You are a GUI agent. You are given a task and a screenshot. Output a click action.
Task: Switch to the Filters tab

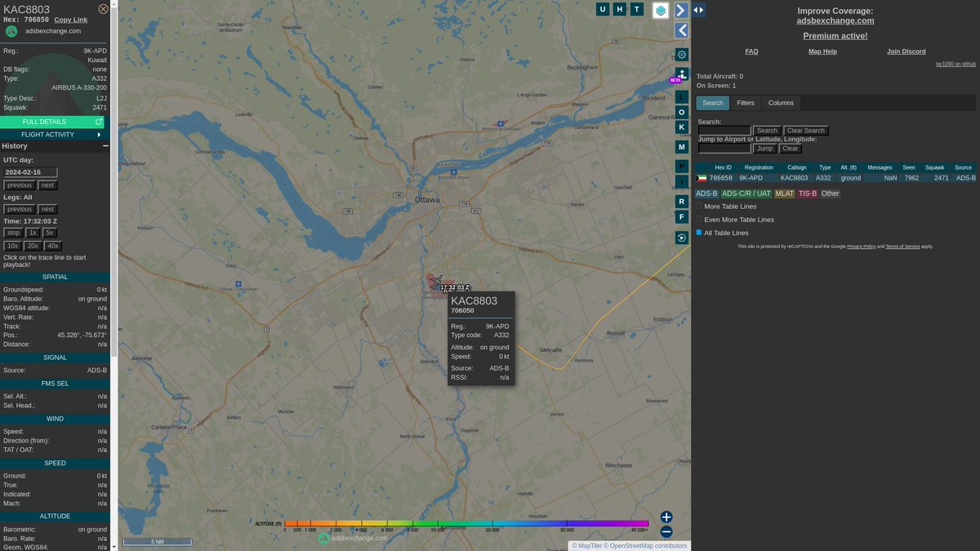[746, 102]
